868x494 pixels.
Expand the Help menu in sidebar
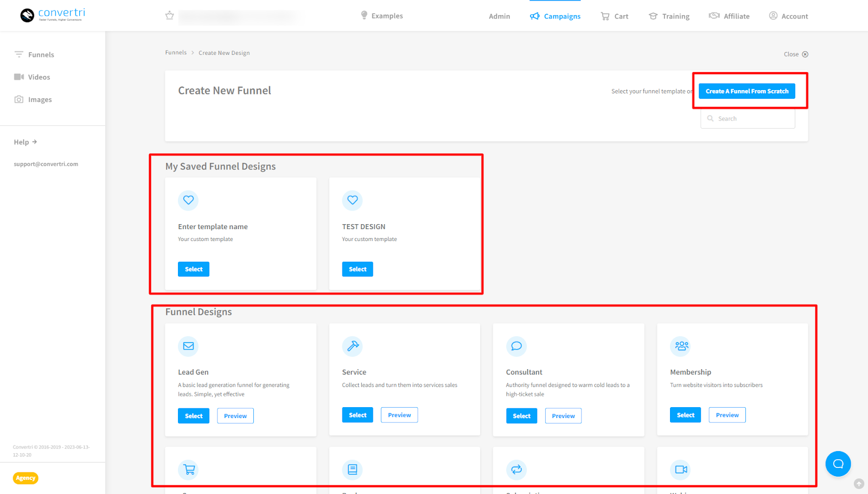(25, 142)
